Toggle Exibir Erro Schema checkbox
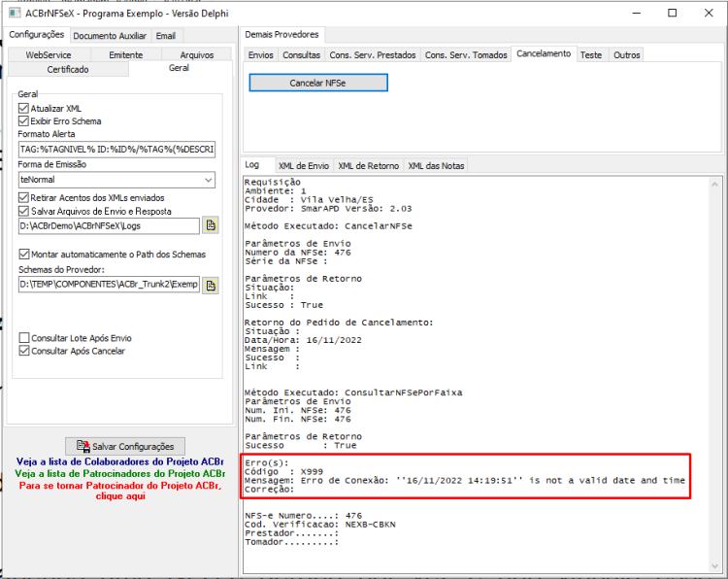The image size is (728, 579). point(23,121)
